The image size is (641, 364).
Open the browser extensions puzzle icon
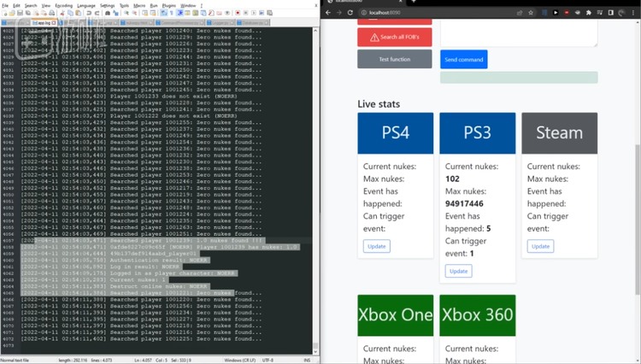point(590,13)
